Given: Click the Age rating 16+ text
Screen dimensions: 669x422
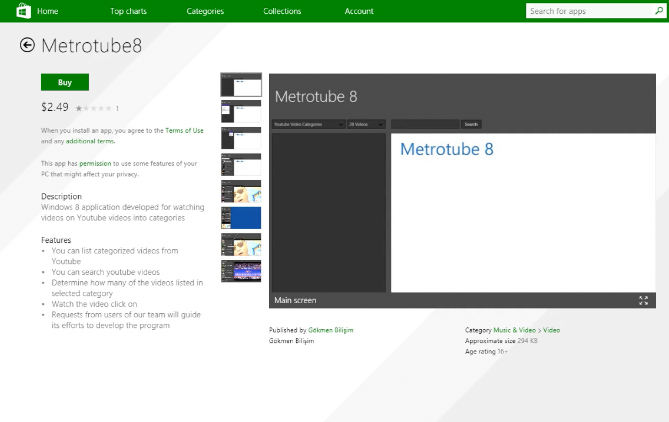Looking at the screenshot, I should (486, 352).
